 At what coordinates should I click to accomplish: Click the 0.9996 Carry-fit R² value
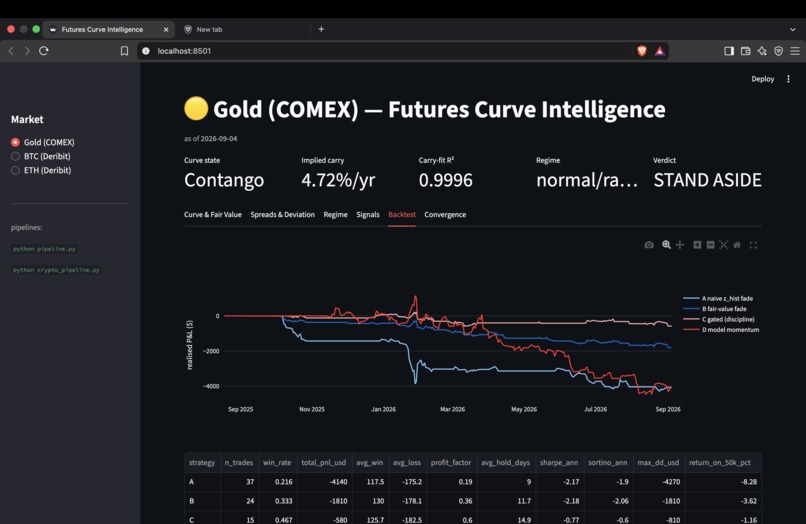click(446, 180)
